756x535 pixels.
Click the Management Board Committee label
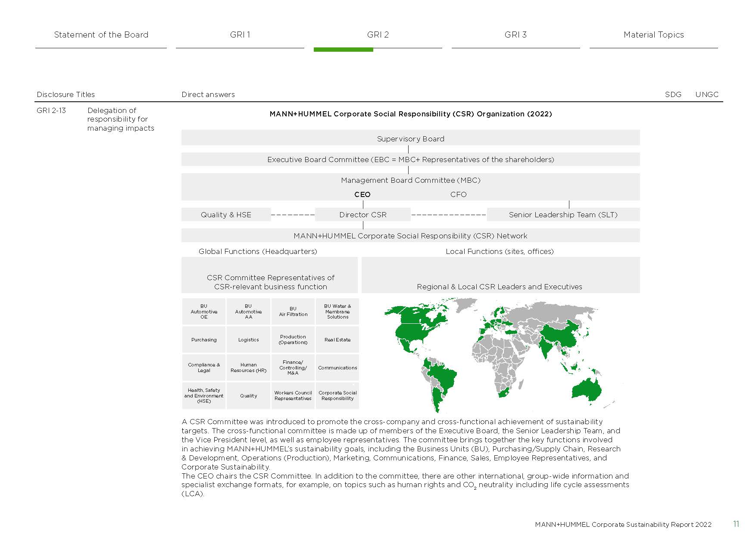pyautogui.click(x=410, y=180)
